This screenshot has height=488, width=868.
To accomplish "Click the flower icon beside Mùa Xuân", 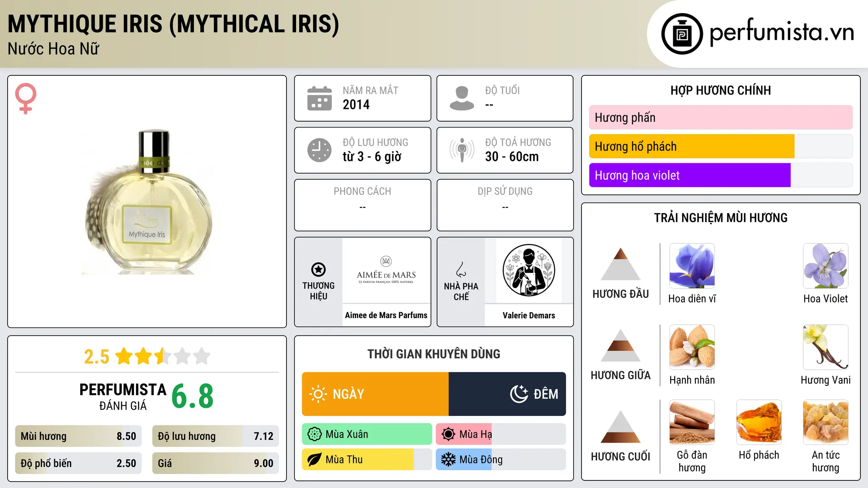I will (x=314, y=434).
